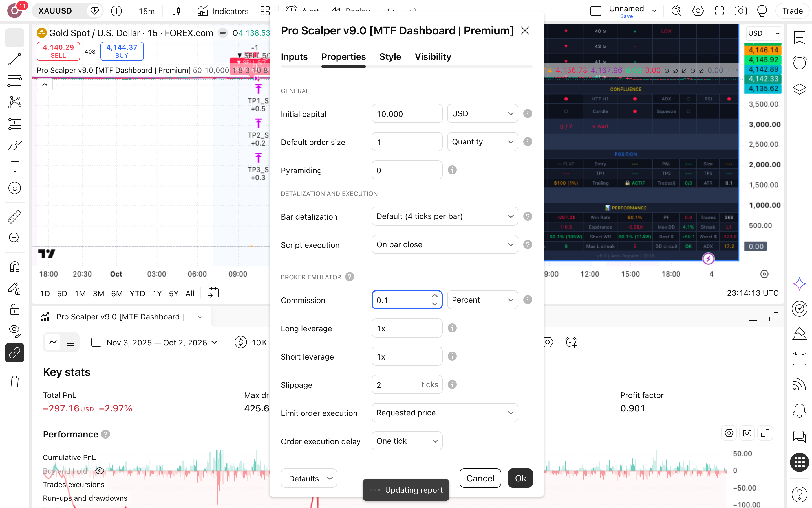The width and height of the screenshot is (812, 508).
Task: Select the 15m timeframe button
Action: click(147, 11)
